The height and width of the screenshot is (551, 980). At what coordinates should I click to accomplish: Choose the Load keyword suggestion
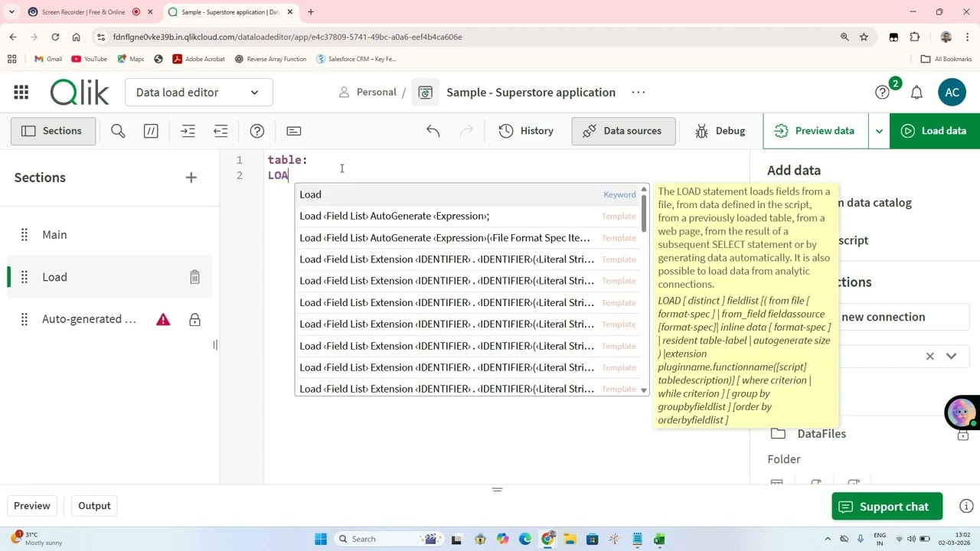(x=468, y=194)
